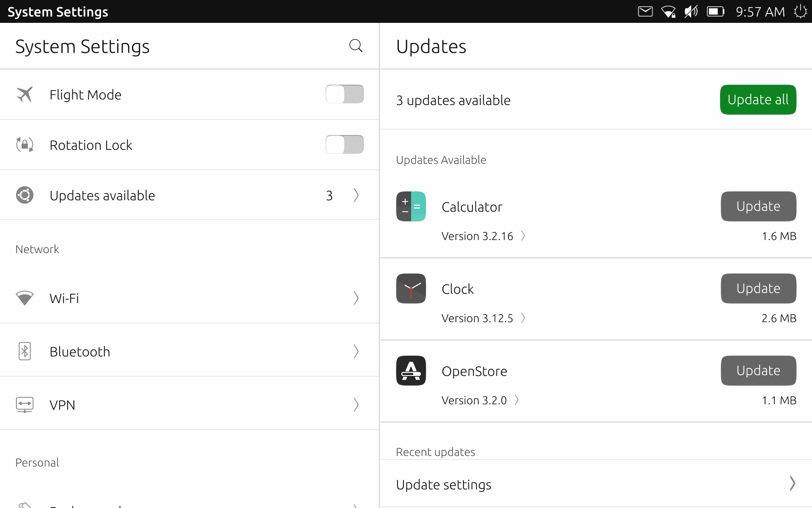Expand the OpenStore version details
The height and width of the screenshot is (508, 812).
pos(518,400)
